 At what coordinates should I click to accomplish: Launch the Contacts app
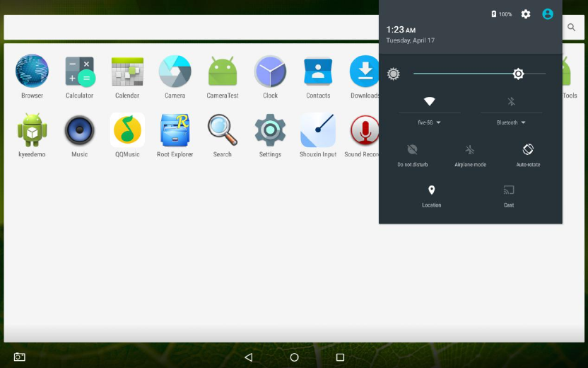click(x=317, y=71)
